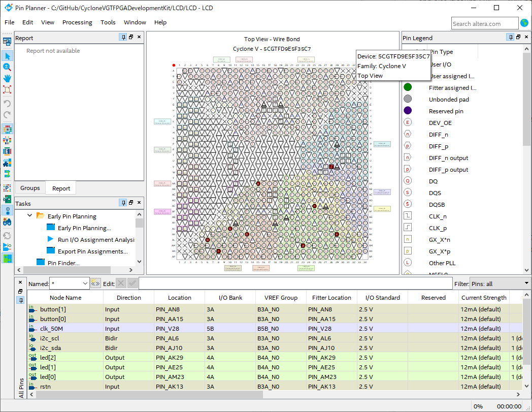Open the Processing menu

pos(77,22)
